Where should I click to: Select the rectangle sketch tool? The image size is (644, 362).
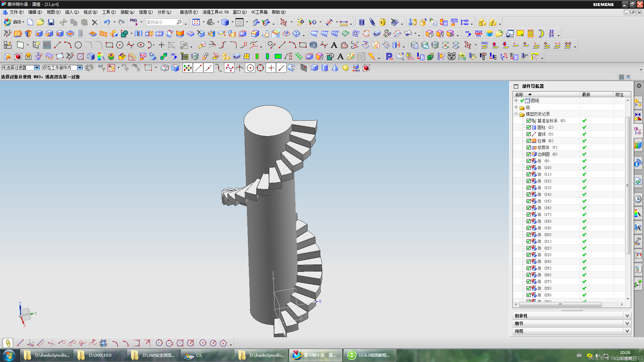(109, 45)
